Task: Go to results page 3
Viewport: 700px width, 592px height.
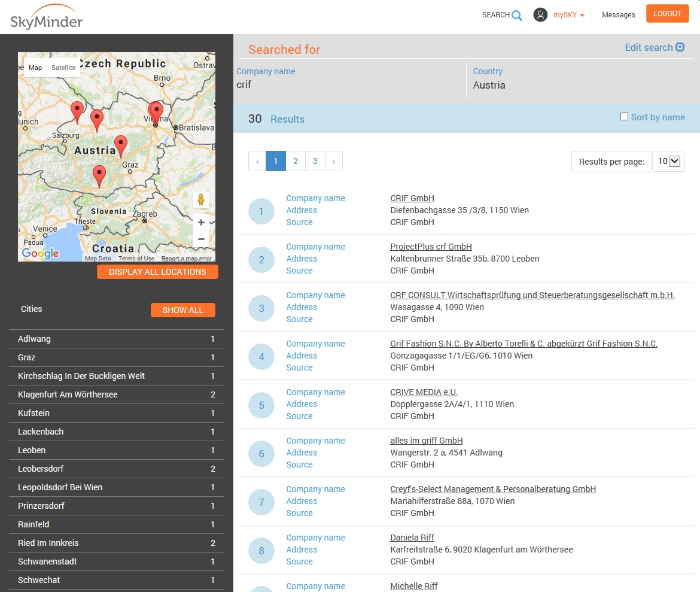Action: pyautogui.click(x=315, y=161)
